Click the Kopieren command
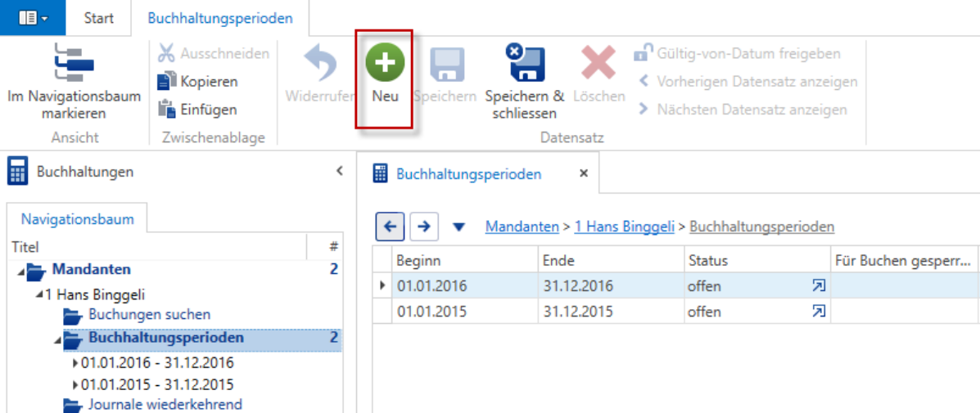Screen dimensions: 980x413 point(197,81)
